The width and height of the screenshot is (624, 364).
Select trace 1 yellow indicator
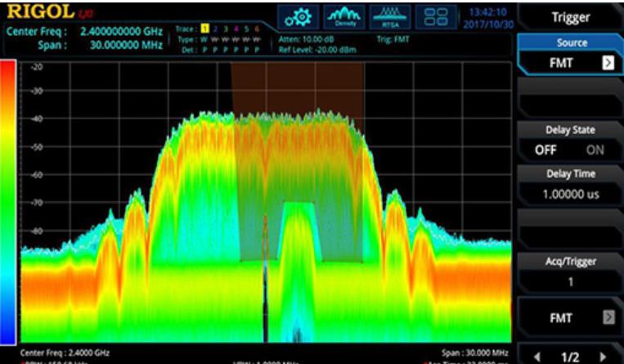tap(207, 29)
